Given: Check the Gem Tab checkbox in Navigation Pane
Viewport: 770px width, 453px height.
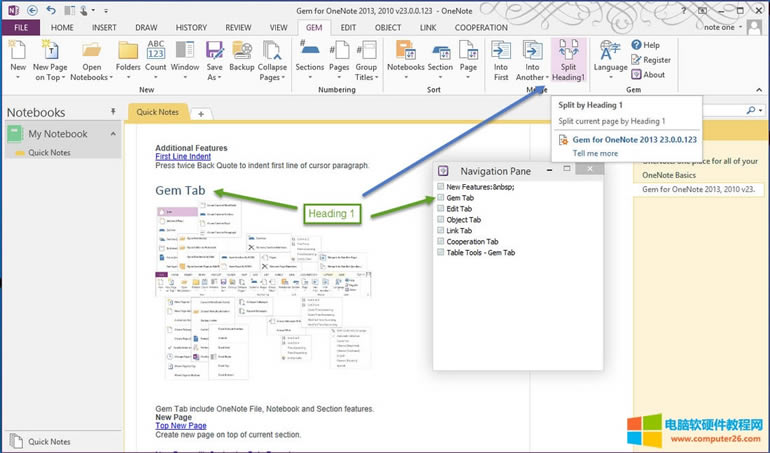Looking at the screenshot, I should coord(441,198).
